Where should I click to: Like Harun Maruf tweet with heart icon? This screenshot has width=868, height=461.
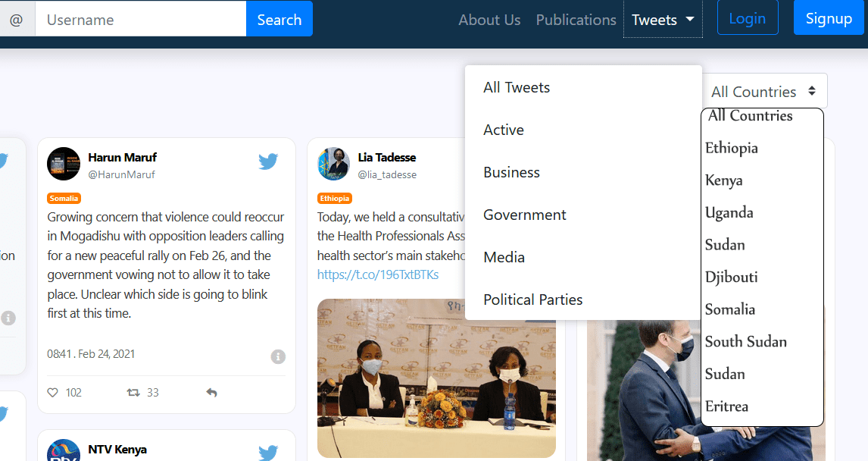(x=52, y=392)
